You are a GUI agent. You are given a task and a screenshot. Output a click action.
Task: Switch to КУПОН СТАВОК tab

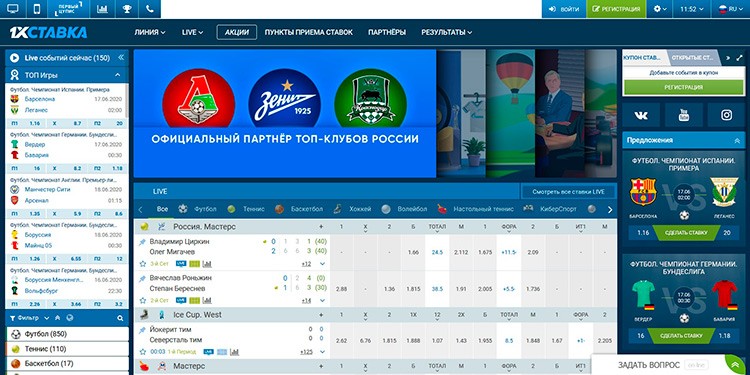point(642,57)
